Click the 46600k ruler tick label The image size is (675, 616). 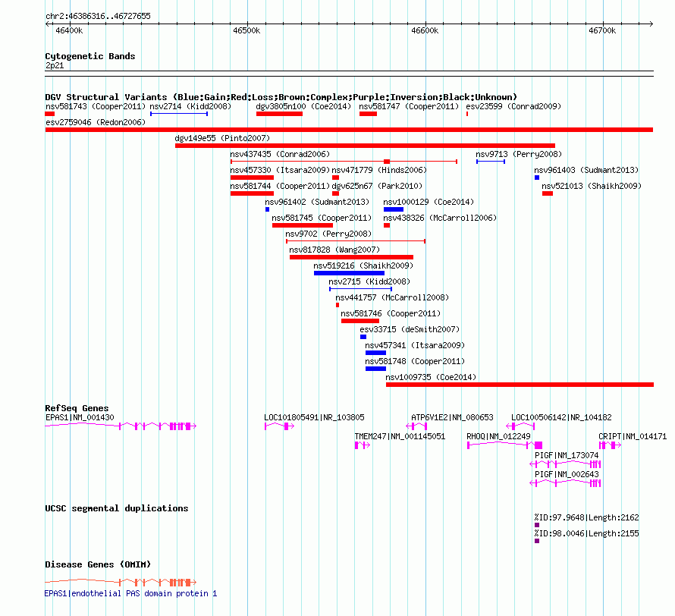(x=425, y=30)
